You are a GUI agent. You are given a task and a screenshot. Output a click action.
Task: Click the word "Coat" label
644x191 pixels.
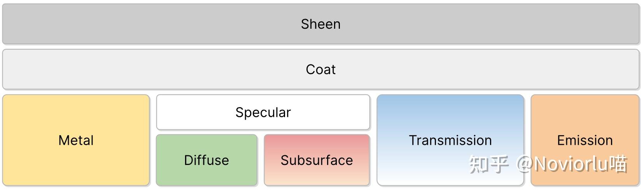coord(321,69)
